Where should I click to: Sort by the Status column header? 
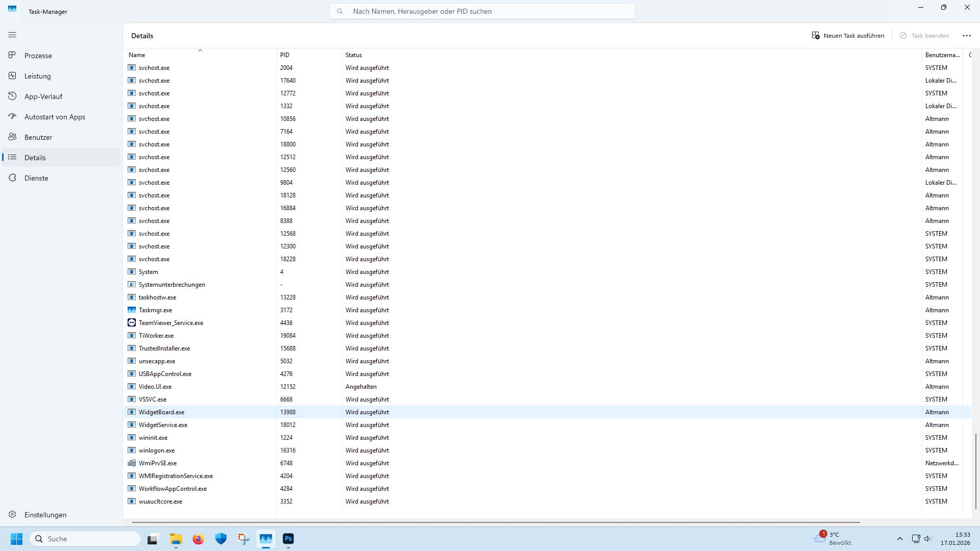(x=354, y=55)
